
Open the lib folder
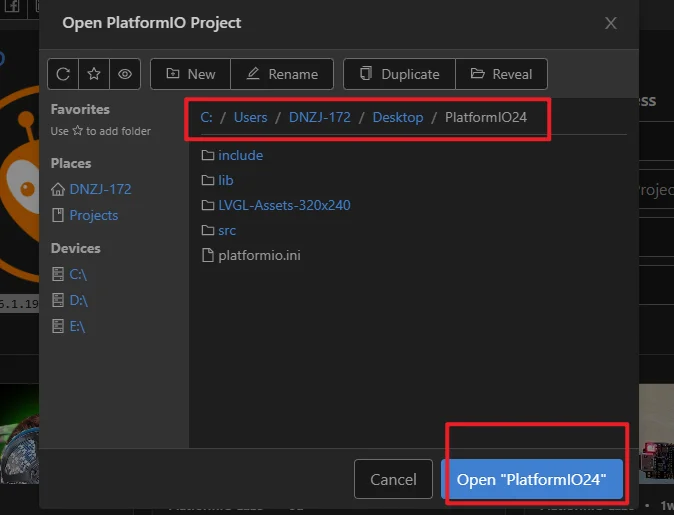point(226,180)
